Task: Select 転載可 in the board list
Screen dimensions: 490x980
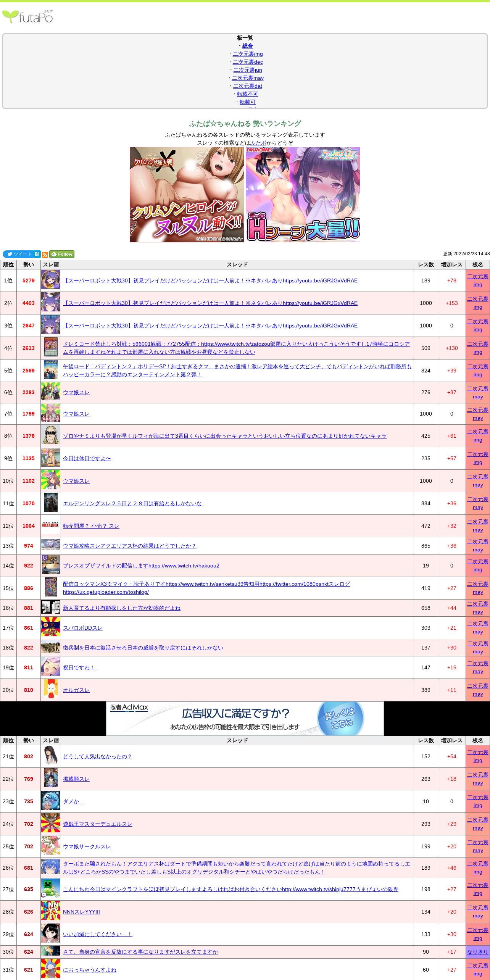Action: [248, 102]
